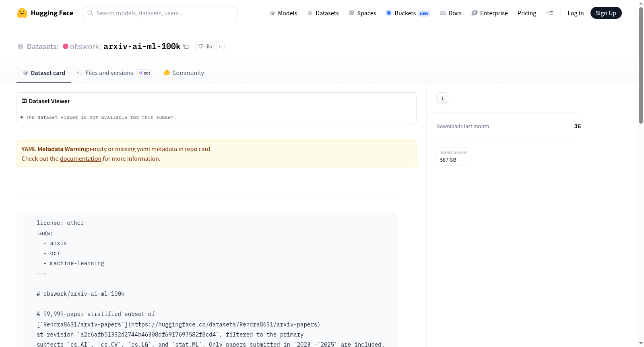Open the obswork profile link
644x347 pixels.
85,46
